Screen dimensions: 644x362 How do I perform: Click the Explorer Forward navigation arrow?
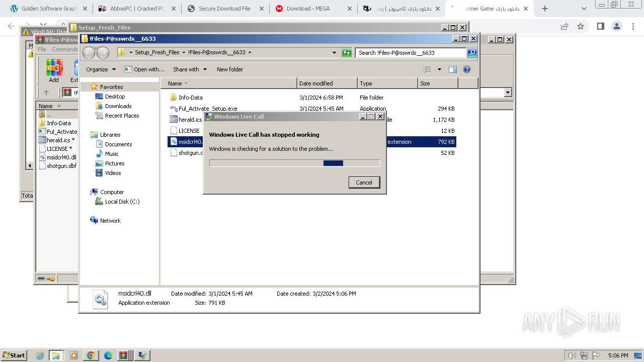point(103,52)
